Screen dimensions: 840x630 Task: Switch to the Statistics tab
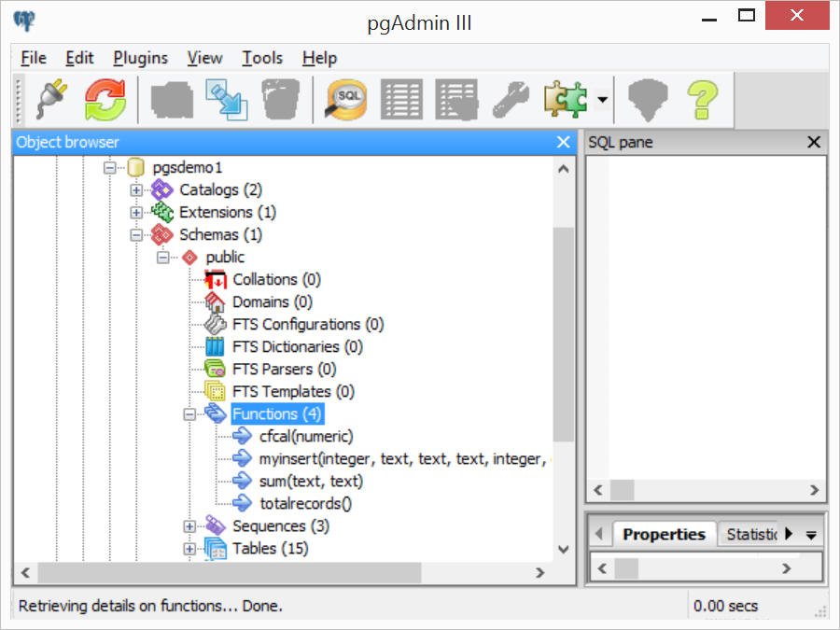(x=751, y=534)
